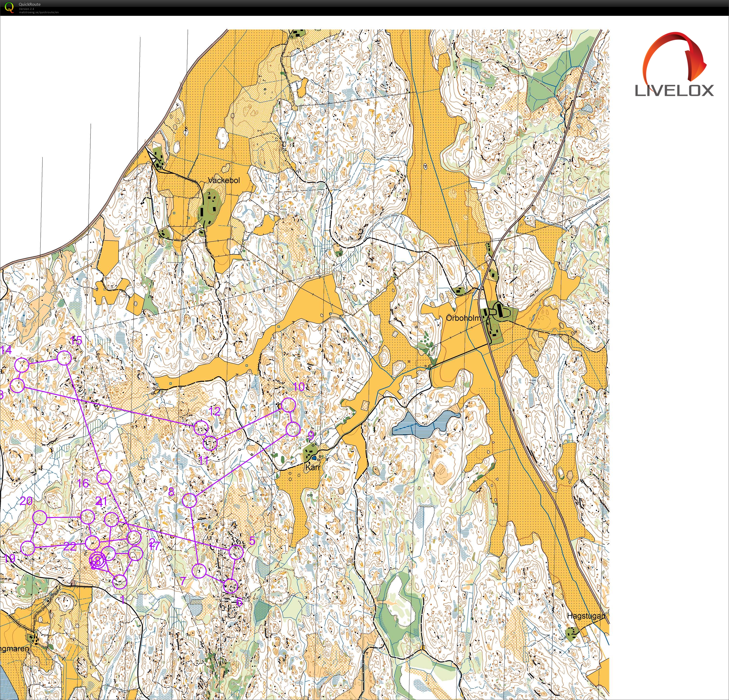Click the purple number label 15
Screen dimensions: 729x700
point(76,341)
